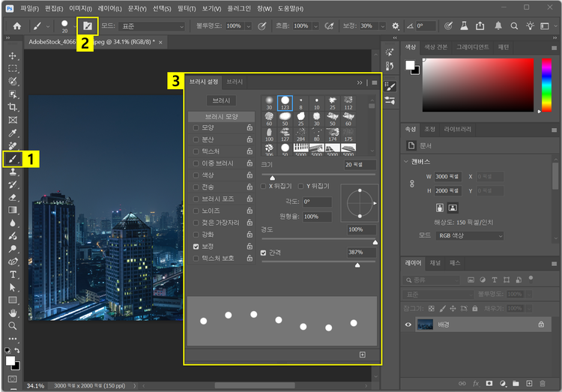Select the Eyedropper tool
This screenshot has height=392, width=562.
pyautogui.click(x=13, y=133)
